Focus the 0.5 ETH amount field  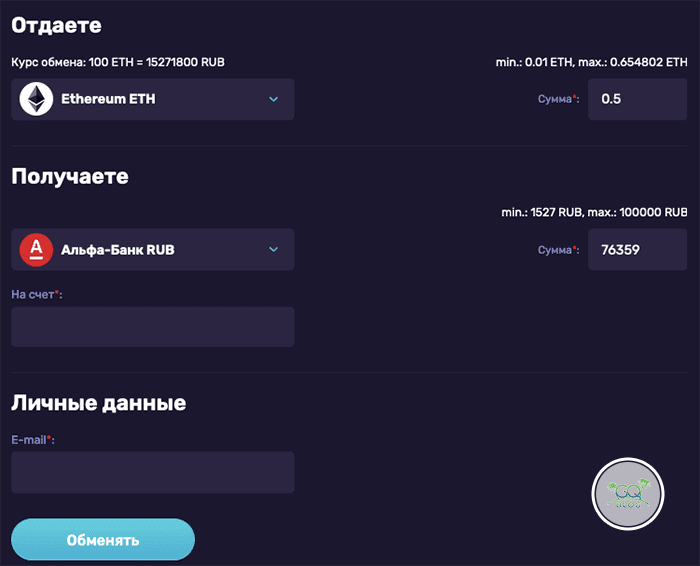tap(638, 99)
